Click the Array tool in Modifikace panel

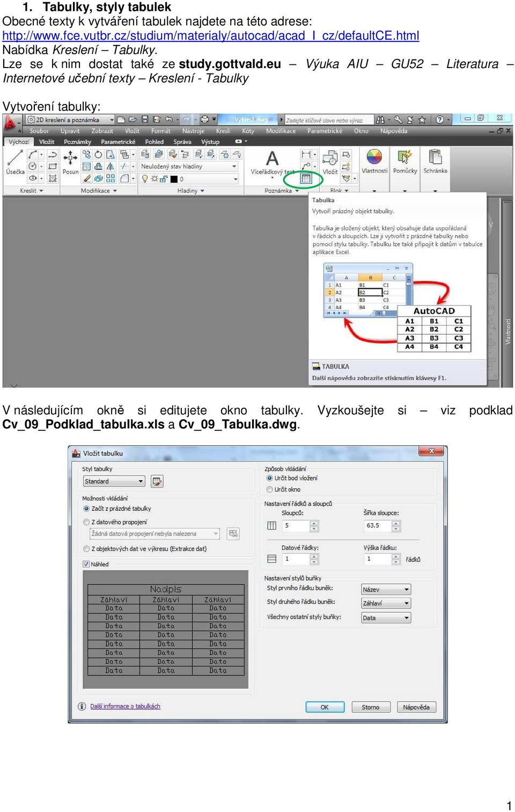[110, 178]
